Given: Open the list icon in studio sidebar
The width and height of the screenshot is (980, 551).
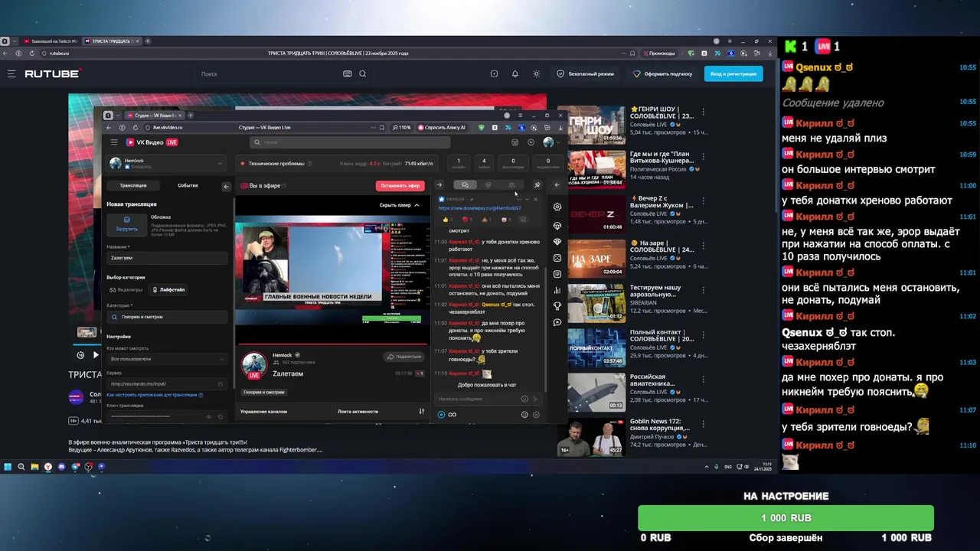Looking at the screenshot, I should pos(557,274).
